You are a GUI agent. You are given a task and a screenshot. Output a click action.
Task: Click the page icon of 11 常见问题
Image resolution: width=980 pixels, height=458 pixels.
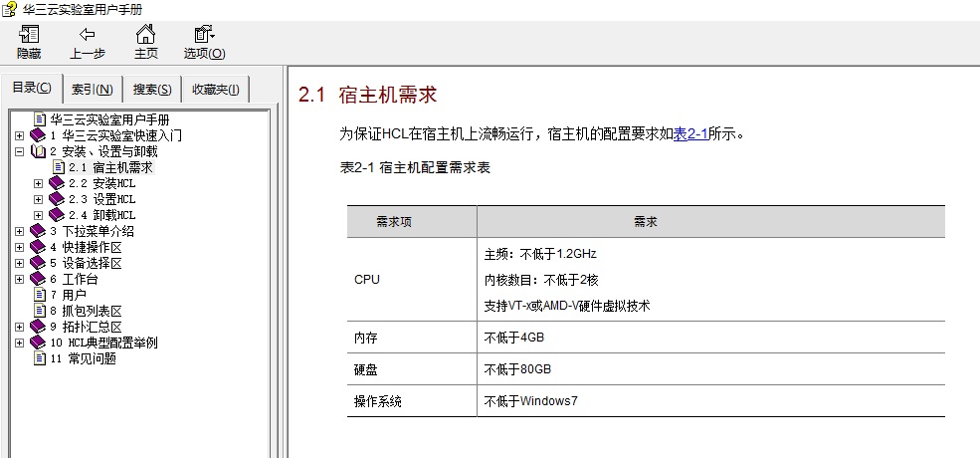[40, 358]
